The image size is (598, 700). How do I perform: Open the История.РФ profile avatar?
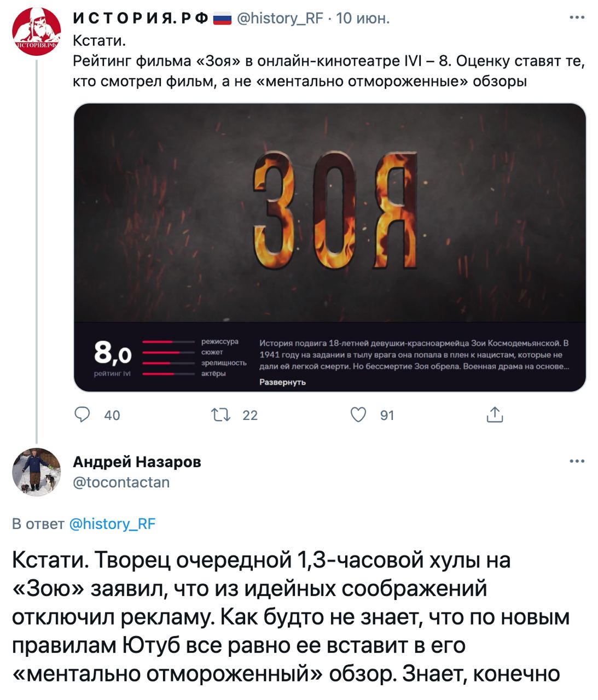tap(36, 32)
